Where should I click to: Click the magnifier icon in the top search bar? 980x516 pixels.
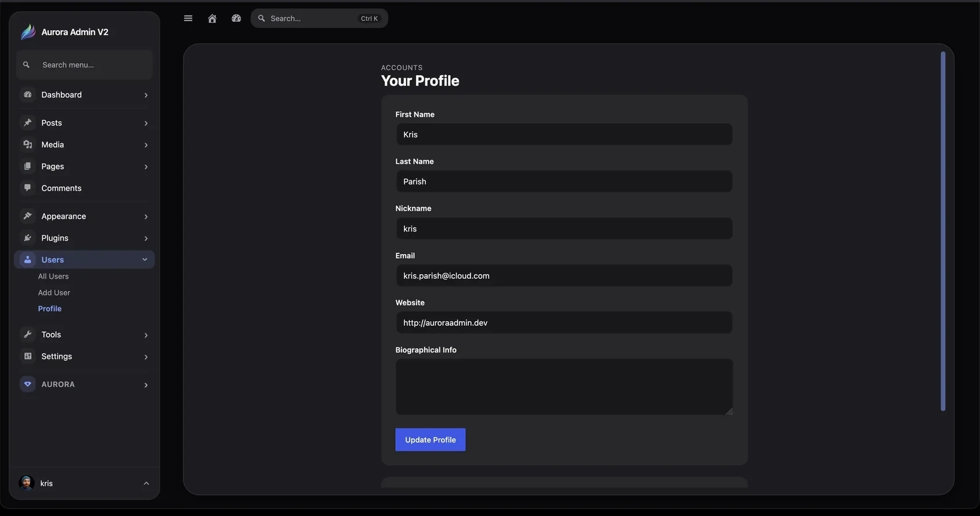coord(262,19)
